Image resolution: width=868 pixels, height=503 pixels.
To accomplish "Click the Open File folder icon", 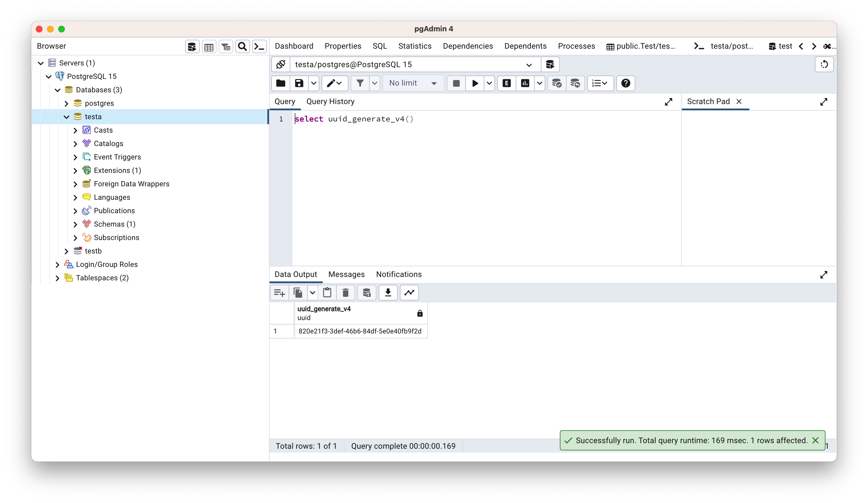I will (x=281, y=83).
